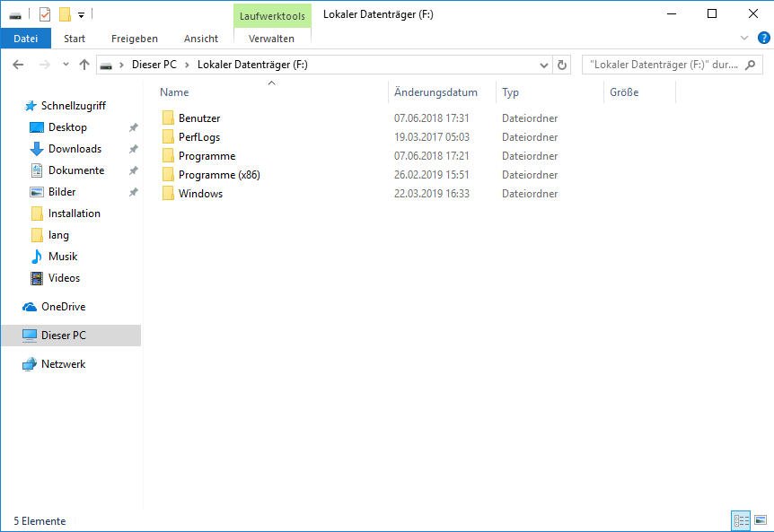This screenshot has width=774, height=532.
Task: Select the Programme (x86) folder
Action: pyautogui.click(x=219, y=175)
